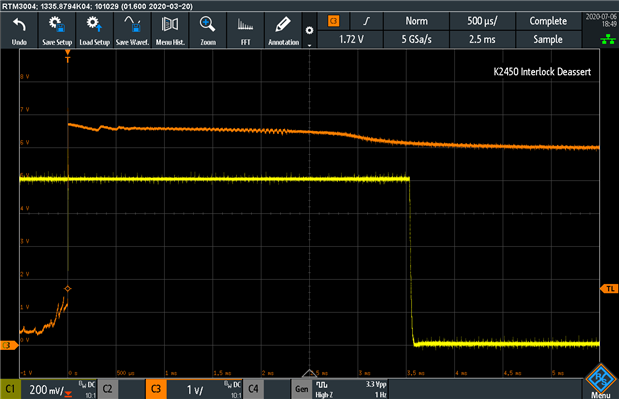Change the Norm trigger mode
The image size is (619, 399).
click(x=416, y=21)
